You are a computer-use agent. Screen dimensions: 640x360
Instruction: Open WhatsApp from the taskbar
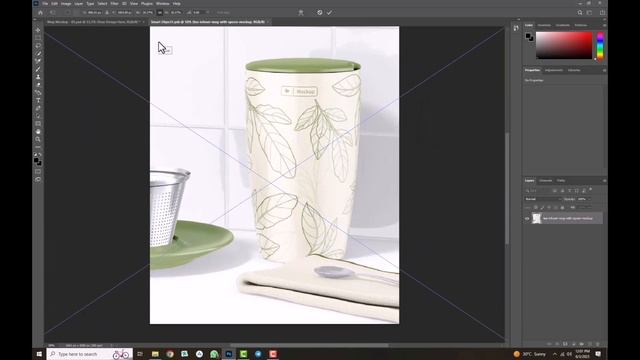click(214, 354)
